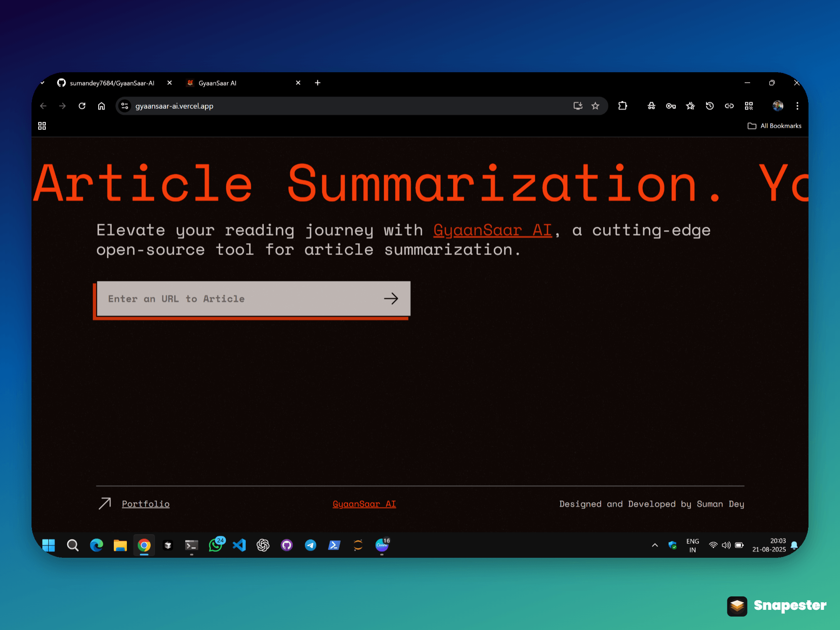840x630 pixels.
Task: Open the black cube app on taskbar
Action: coord(168,546)
